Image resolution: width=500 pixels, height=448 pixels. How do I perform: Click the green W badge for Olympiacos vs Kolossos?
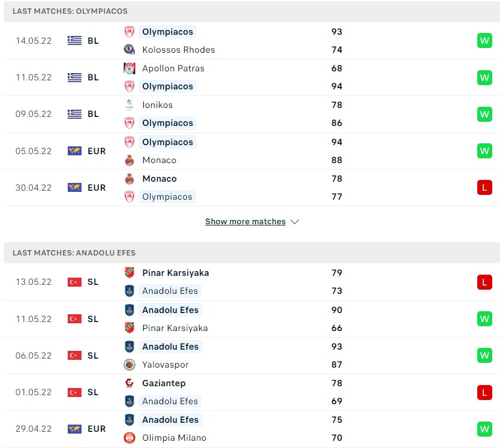coord(484,41)
